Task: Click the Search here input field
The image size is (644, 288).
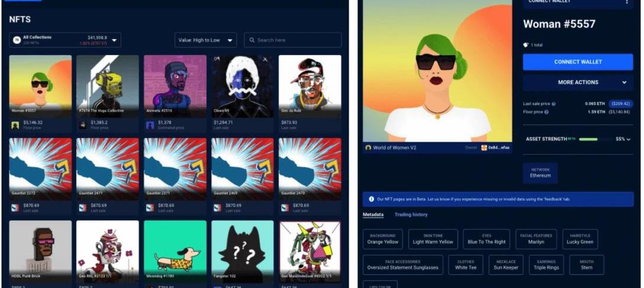Action: click(x=296, y=40)
